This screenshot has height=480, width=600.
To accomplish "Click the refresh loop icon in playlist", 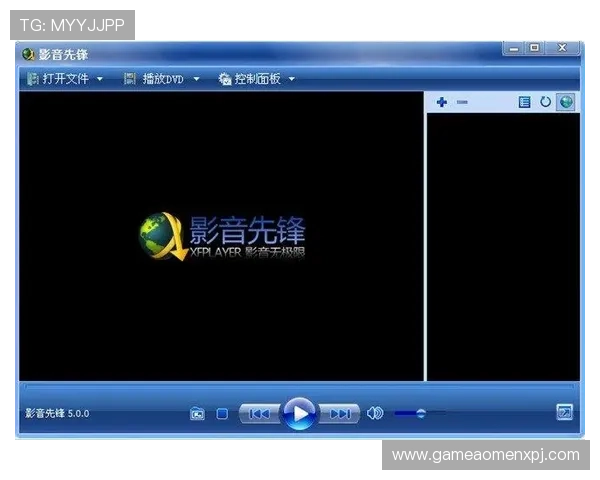I will (x=545, y=102).
